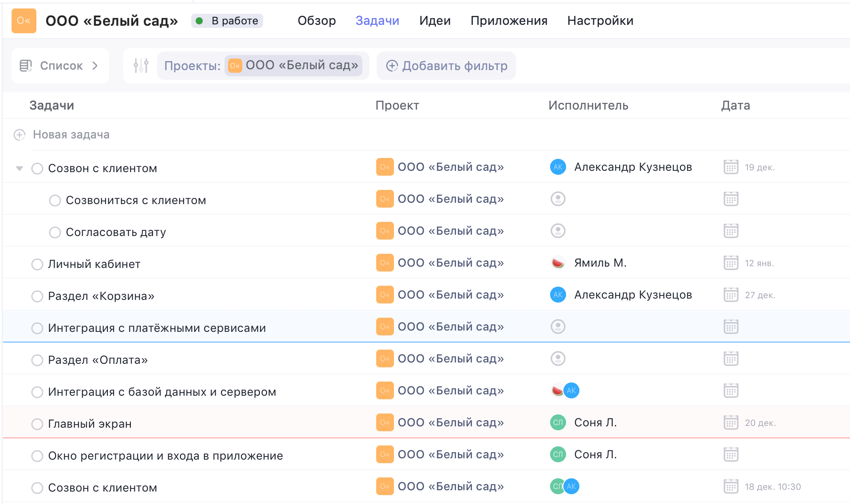This screenshot has height=504, width=850.
Task: Click the plus icon next to Новая задача
Action: [20, 135]
